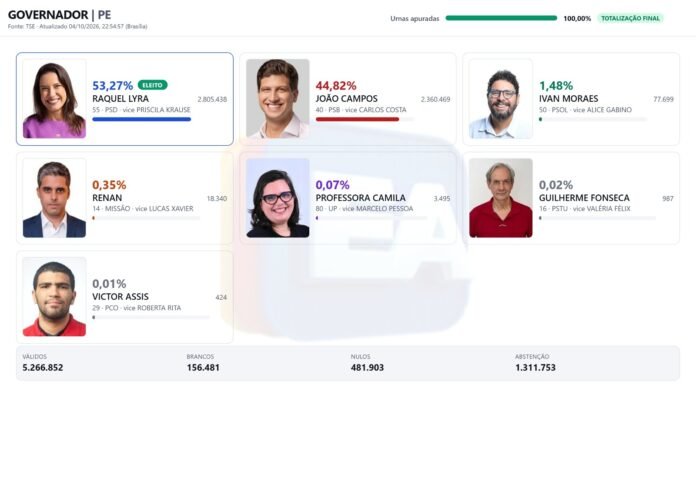696x489 pixels.
Task: Select the name PROFESSORA CAMILA
Action: tap(360, 198)
